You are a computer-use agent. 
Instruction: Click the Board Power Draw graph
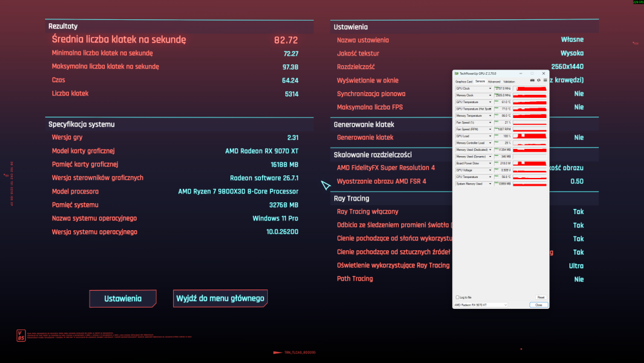click(x=530, y=163)
